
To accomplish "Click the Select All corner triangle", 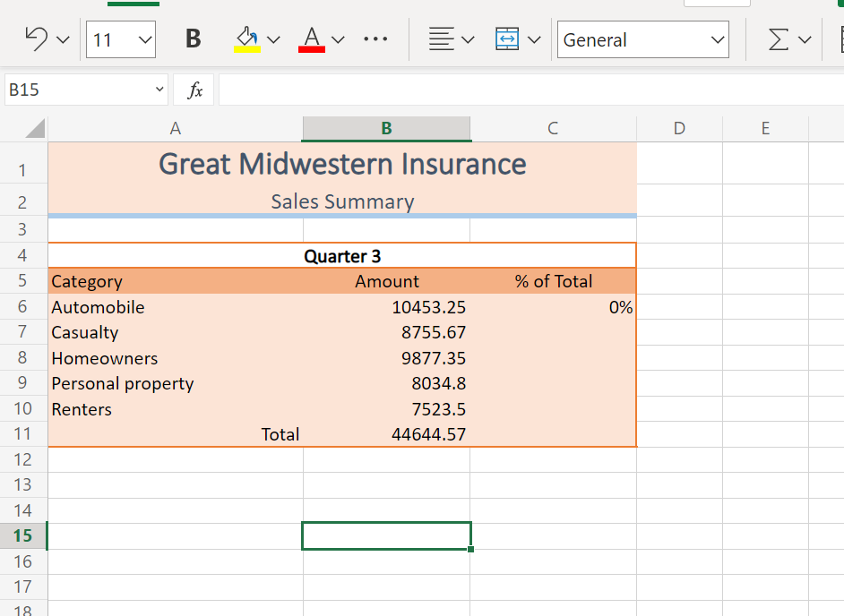I will [34, 129].
